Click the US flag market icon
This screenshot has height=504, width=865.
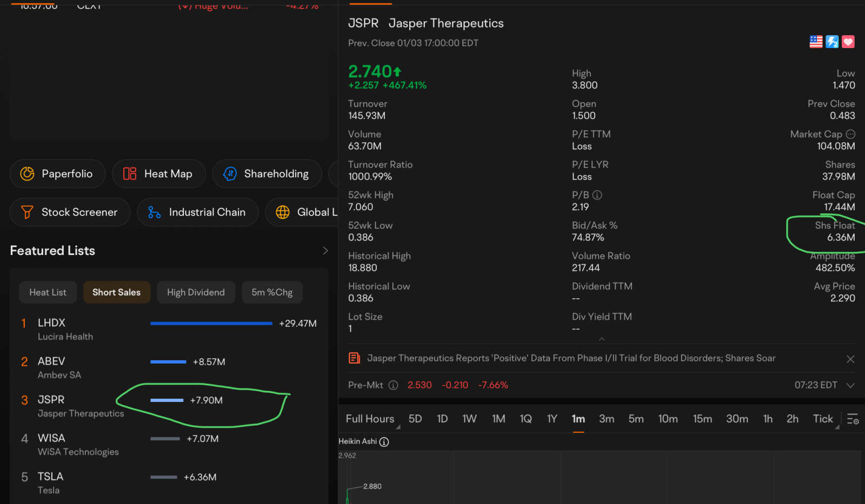click(816, 42)
